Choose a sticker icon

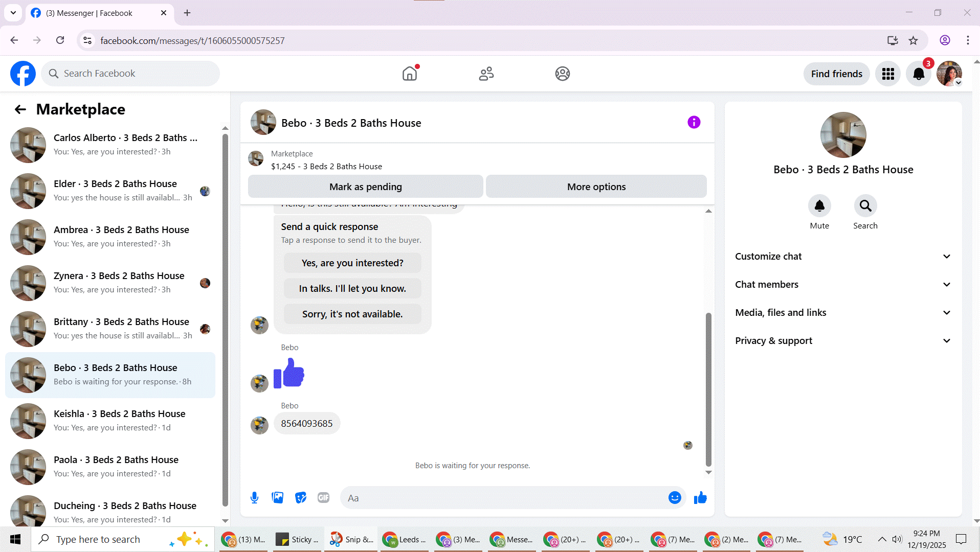pyautogui.click(x=301, y=498)
